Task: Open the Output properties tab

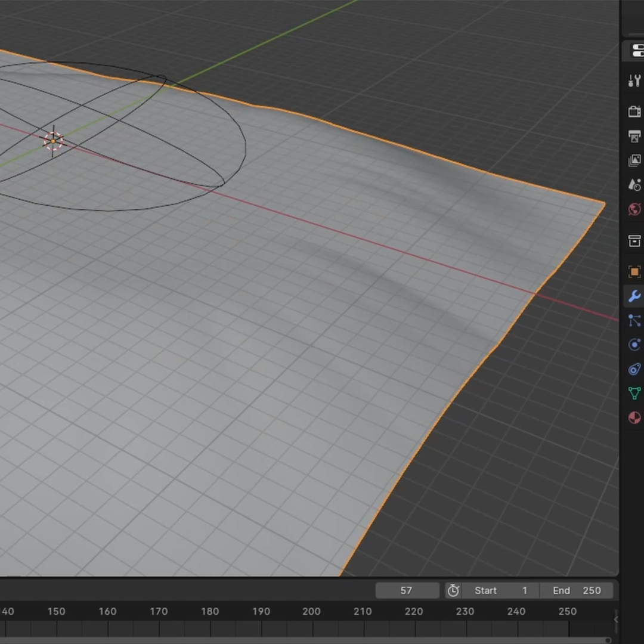Action: pos(634,137)
